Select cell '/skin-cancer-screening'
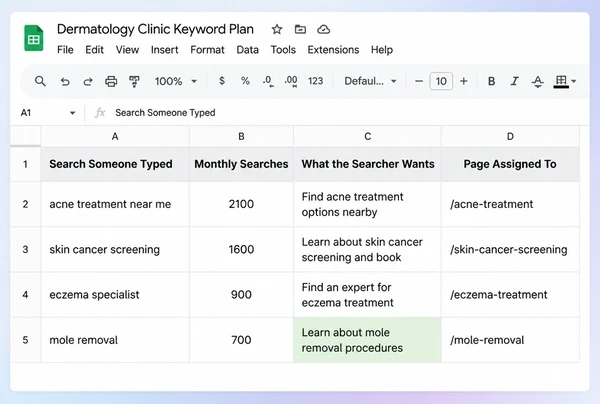The image size is (600, 404). pos(510,249)
